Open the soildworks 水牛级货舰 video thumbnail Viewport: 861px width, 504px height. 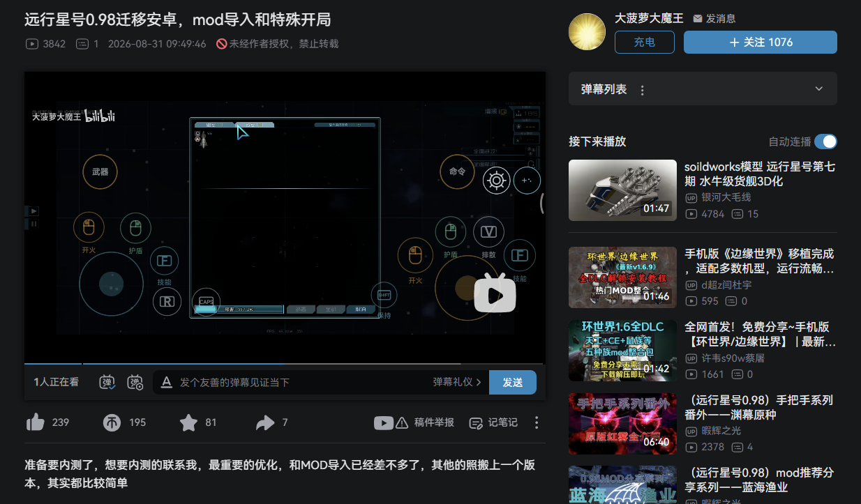click(622, 190)
